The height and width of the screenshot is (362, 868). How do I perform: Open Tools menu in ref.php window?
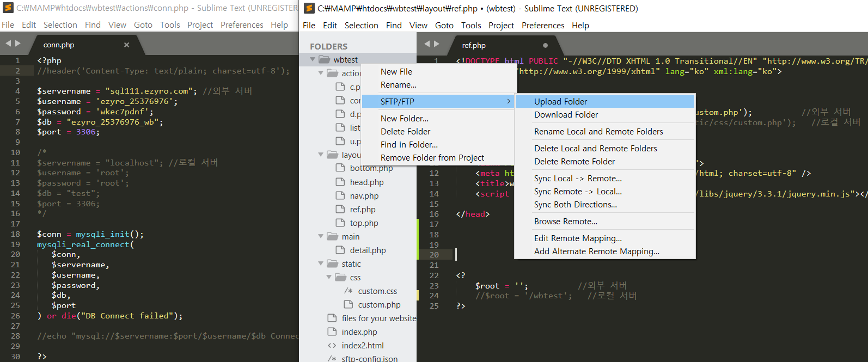click(471, 25)
